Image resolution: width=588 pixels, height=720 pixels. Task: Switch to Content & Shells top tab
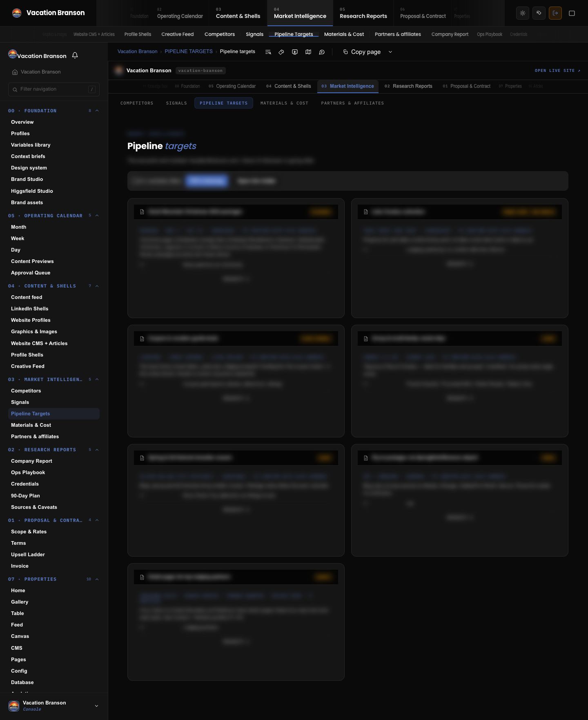[238, 13]
